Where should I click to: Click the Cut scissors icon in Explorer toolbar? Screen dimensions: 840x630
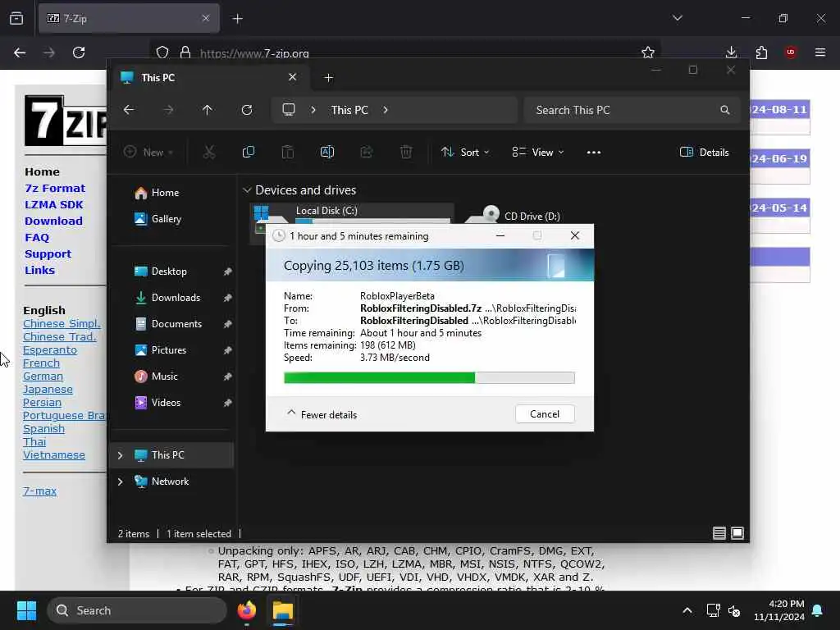point(209,152)
